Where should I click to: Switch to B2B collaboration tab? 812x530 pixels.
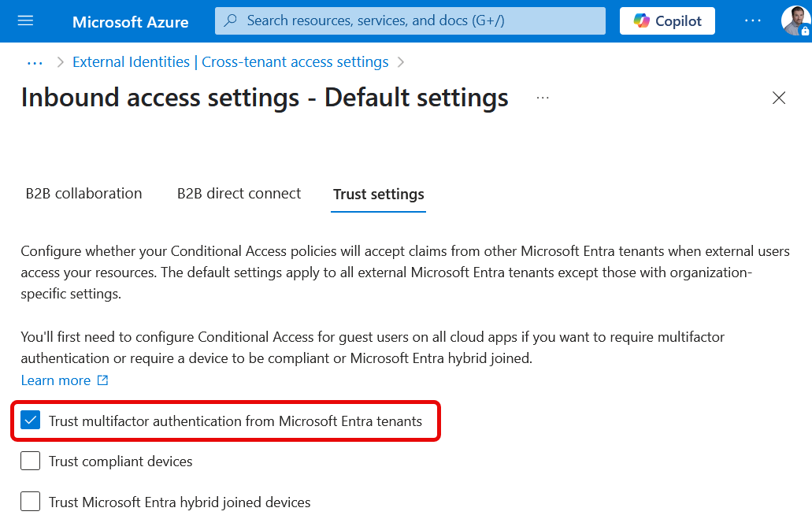point(83,194)
